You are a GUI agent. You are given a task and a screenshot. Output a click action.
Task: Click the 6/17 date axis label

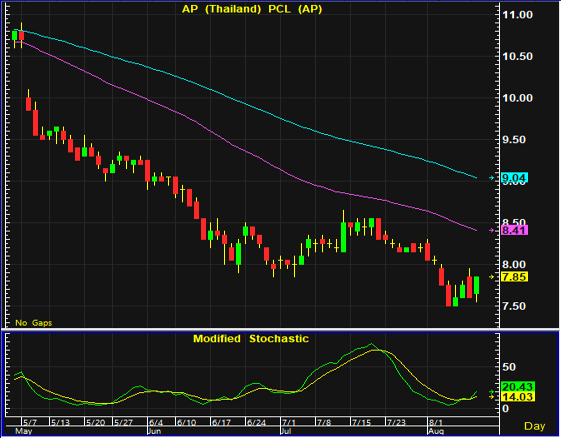click(x=221, y=422)
